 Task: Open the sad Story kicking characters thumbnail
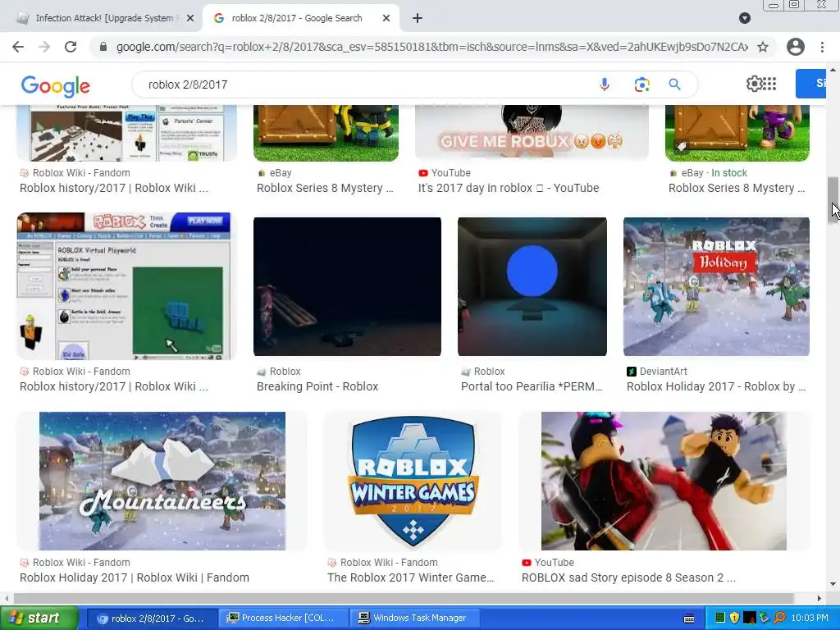(x=664, y=481)
